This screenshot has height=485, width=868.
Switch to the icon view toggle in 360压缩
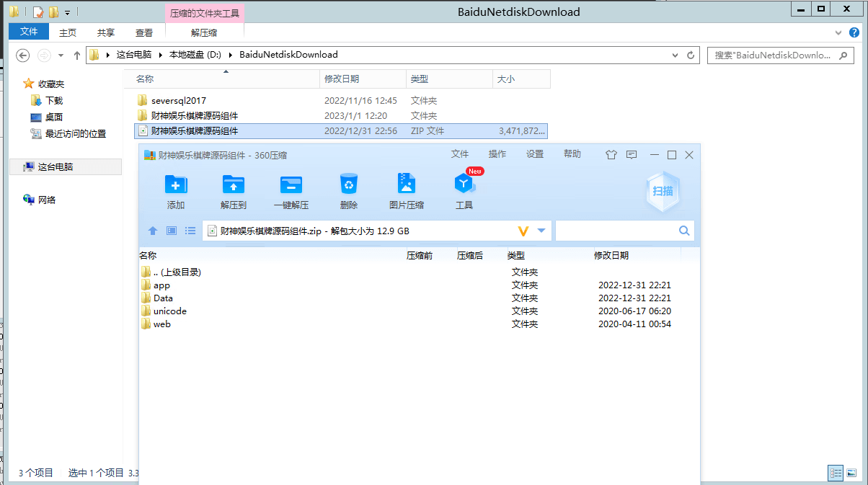click(172, 231)
